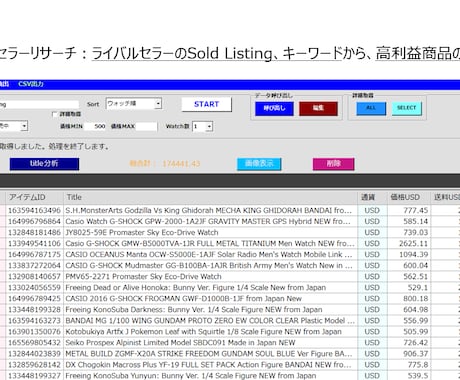Select G-SHOCK GMW-B5000TVA-1JR title cell

[x=210, y=243]
